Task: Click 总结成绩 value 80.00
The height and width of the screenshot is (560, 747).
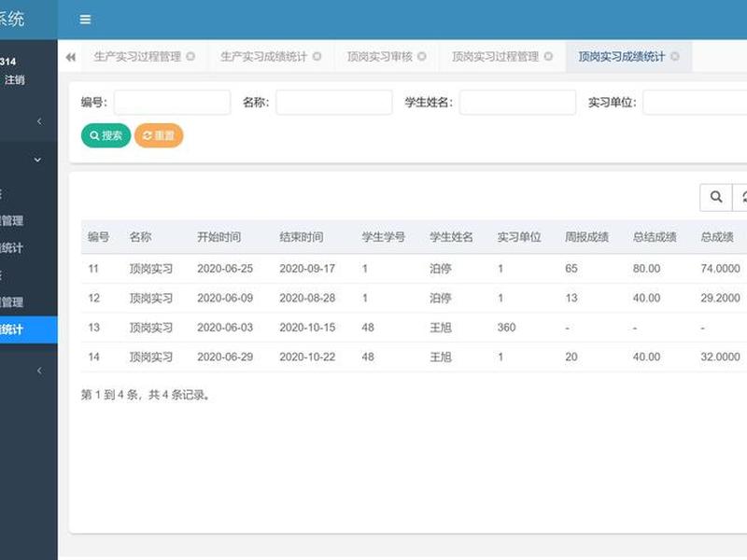Action: point(646,269)
